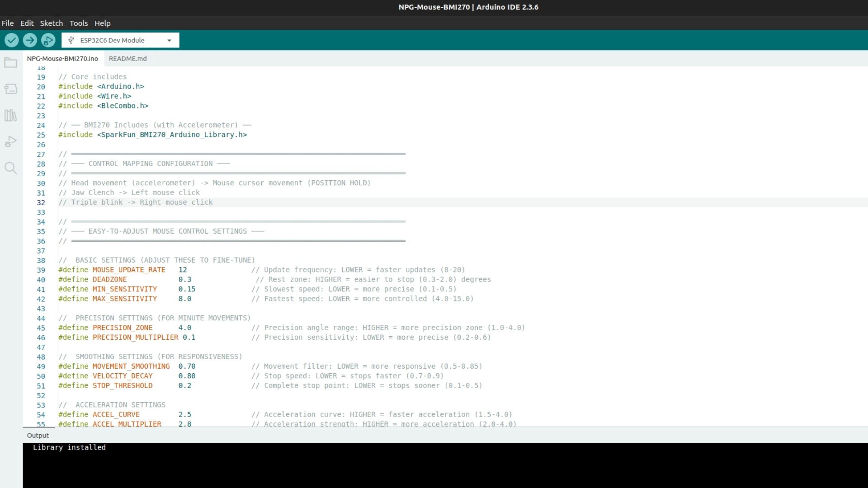Open the Boards Manager sidebar panel
Viewport: 868px width, 488px height.
point(11,89)
